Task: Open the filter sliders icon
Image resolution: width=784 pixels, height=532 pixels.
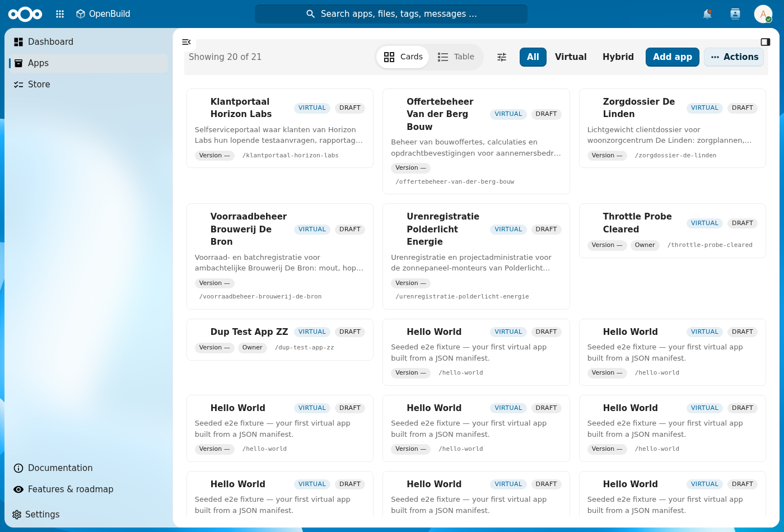Action: click(502, 57)
